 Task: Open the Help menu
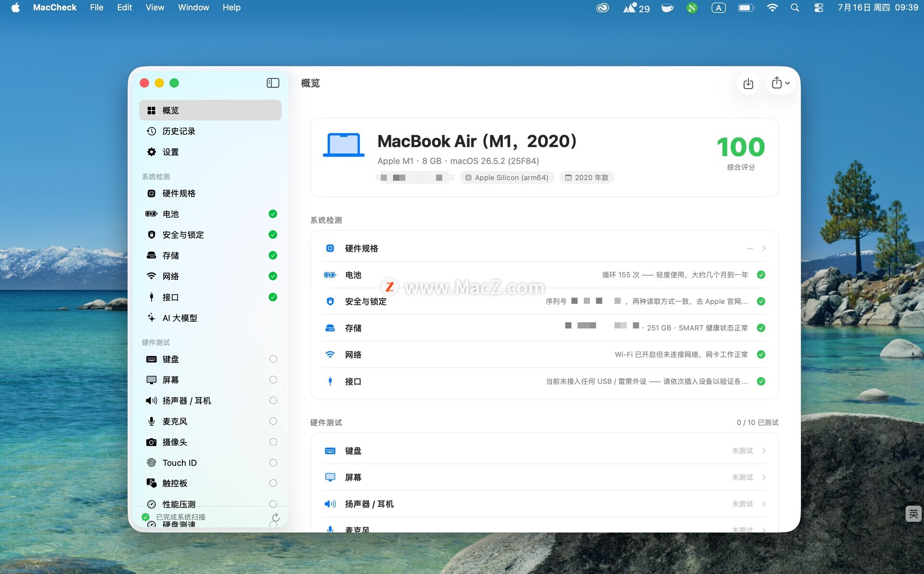point(231,7)
